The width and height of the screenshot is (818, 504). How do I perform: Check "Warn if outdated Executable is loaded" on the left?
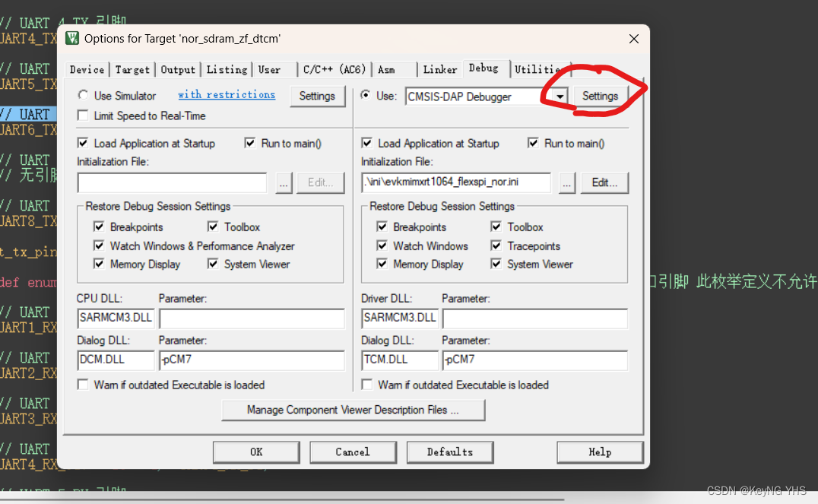[x=82, y=385]
